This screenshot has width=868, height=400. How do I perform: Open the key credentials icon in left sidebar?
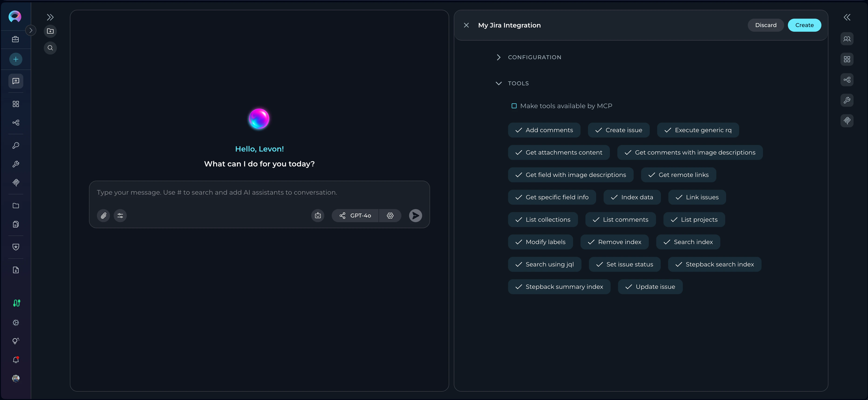point(16,145)
